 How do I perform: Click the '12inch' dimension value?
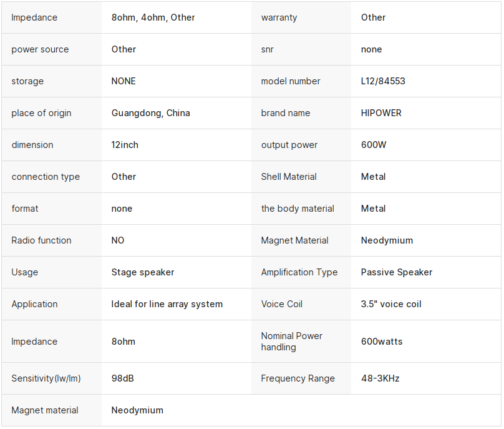[x=125, y=145]
